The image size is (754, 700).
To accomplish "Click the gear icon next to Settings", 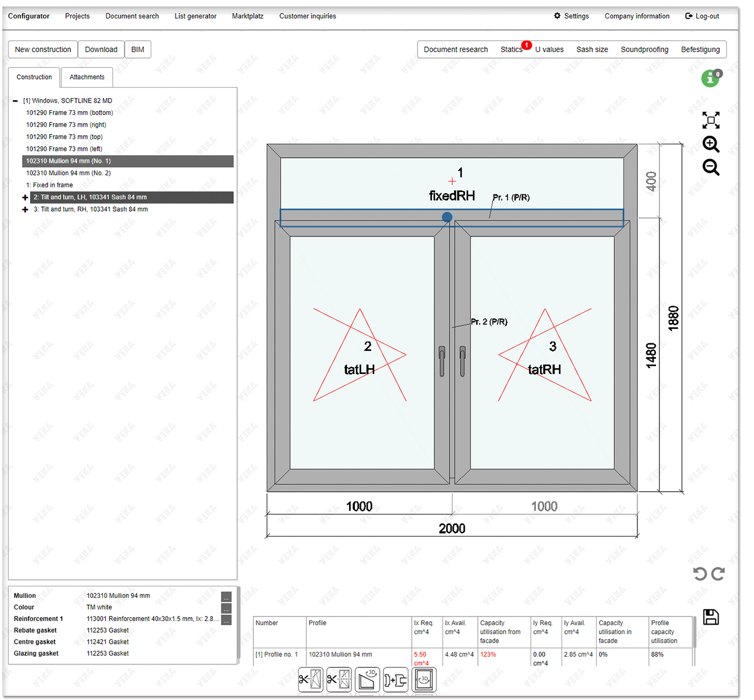I will click(x=557, y=16).
